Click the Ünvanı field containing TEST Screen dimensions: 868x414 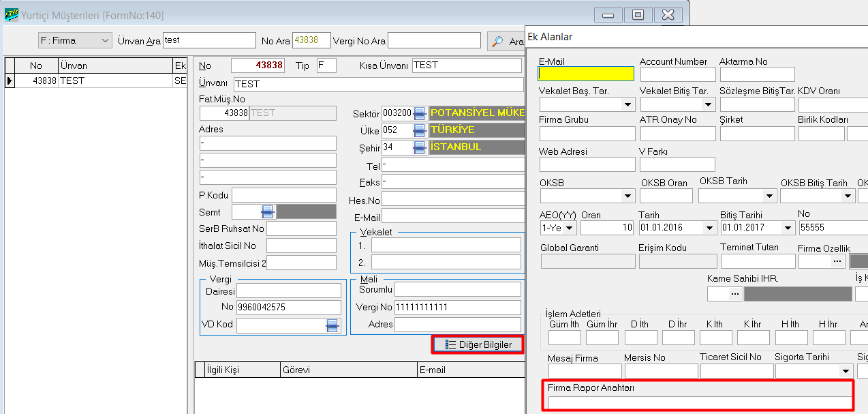tap(378, 85)
